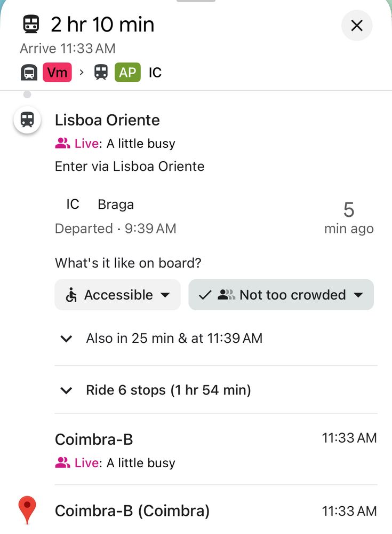The image size is (392, 534).
Task: Tap the pink live busyness icon under Coimbra-B
Action: coord(62,463)
